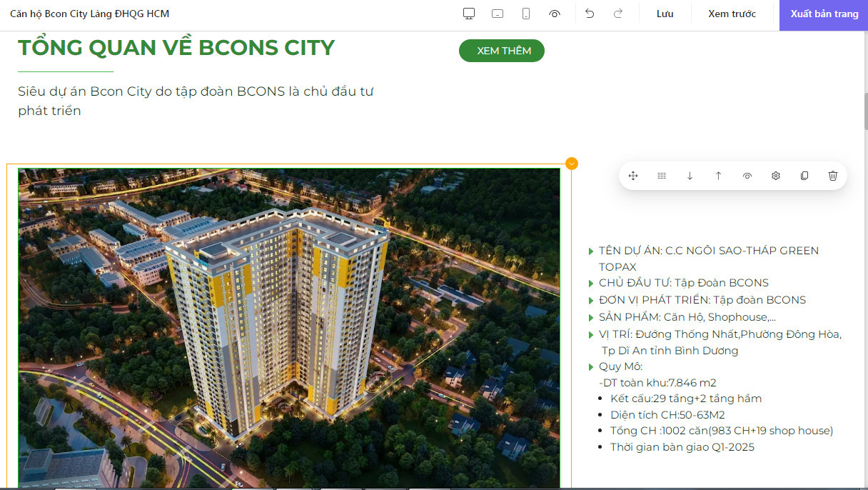Toggle the eye icon in the top bar
This screenshot has width=868, height=490.
coord(555,14)
